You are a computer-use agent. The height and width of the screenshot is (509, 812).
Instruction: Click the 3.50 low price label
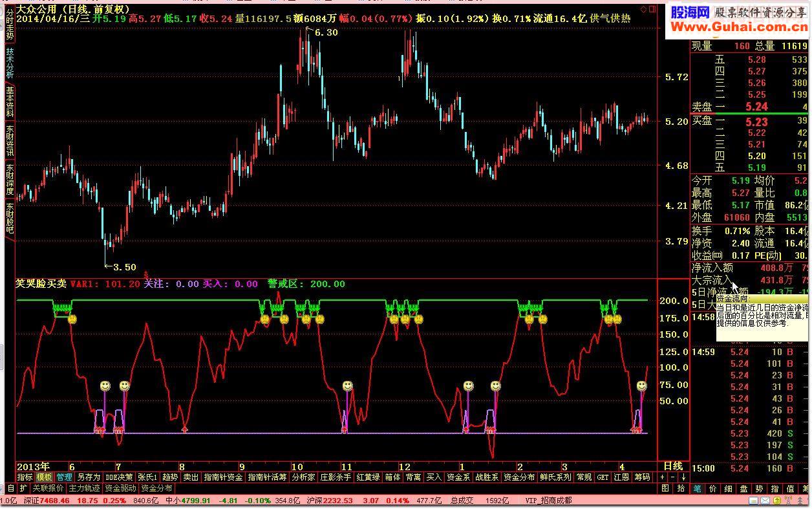(124, 267)
